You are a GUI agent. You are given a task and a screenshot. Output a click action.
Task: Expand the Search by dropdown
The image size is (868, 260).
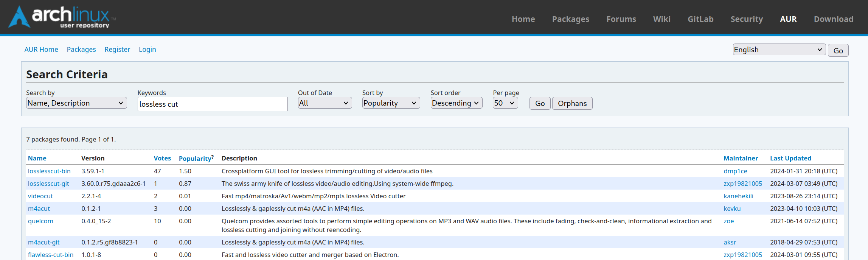76,103
